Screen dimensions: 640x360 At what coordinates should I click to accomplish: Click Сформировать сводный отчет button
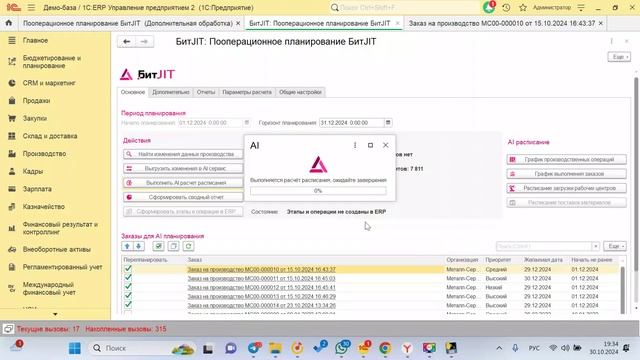tap(183, 197)
